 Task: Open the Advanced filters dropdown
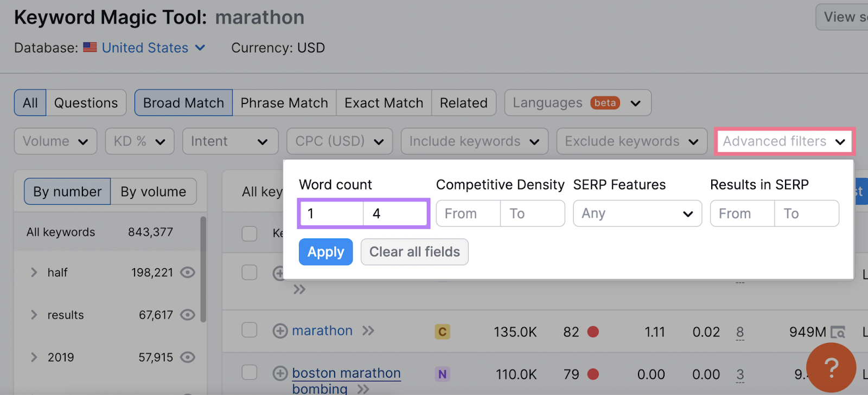(784, 141)
